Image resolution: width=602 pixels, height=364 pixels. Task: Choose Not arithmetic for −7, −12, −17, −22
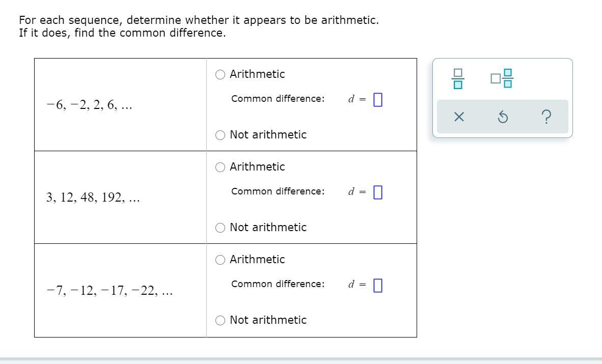click(x=220, y=321)
